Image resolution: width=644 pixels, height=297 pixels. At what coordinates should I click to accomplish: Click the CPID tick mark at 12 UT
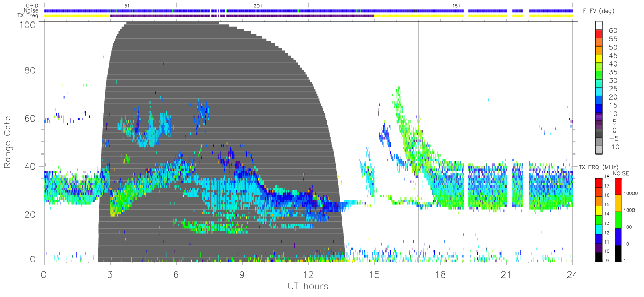[x=308, y=5]
